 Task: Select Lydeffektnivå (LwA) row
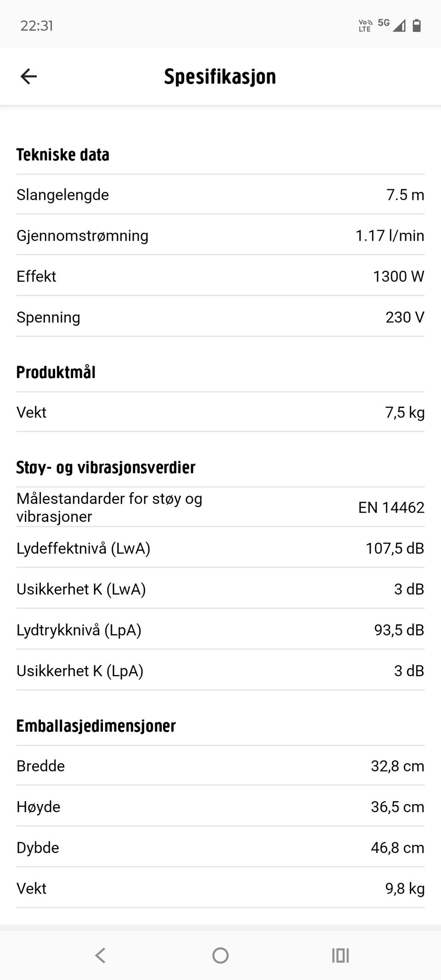tap(220, 548)
